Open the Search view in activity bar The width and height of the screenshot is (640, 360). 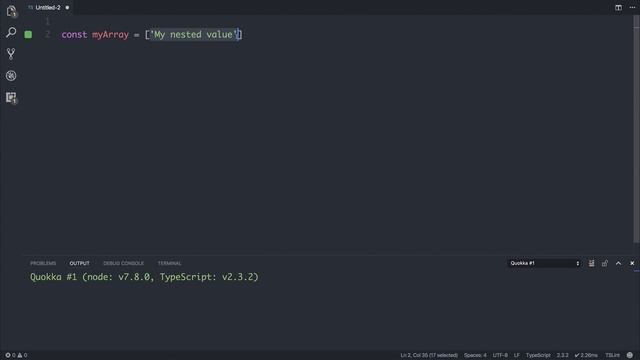[11, 32]
